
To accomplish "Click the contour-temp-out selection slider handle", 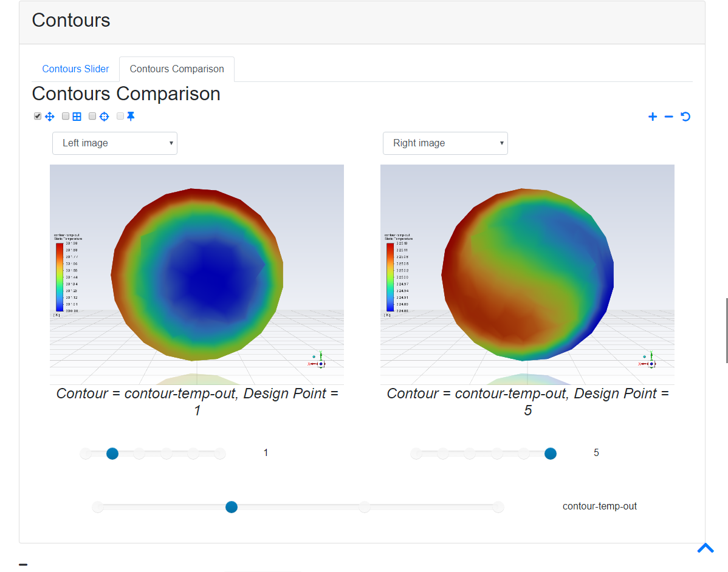I will 232,507.
